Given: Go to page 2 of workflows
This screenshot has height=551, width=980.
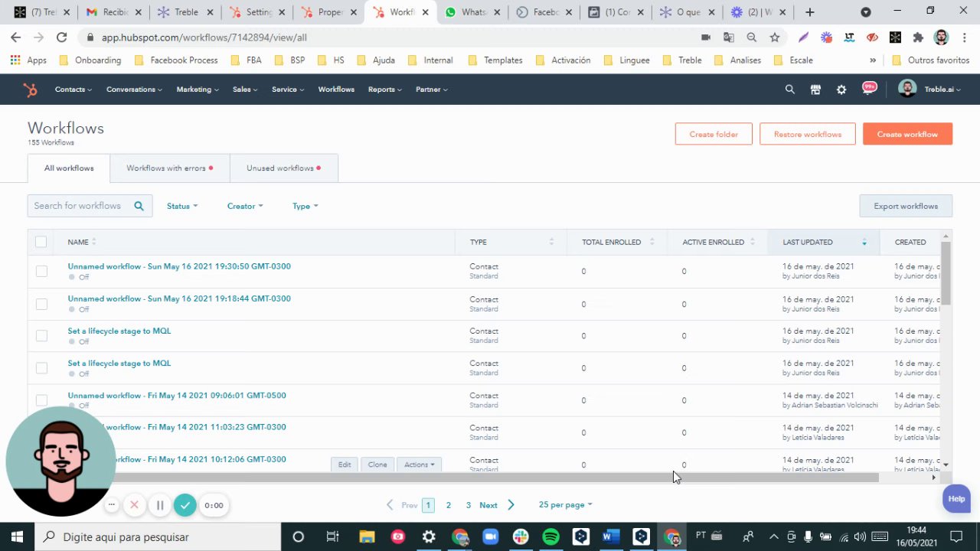Looking at the screenshot, I should tap(449, 505).
